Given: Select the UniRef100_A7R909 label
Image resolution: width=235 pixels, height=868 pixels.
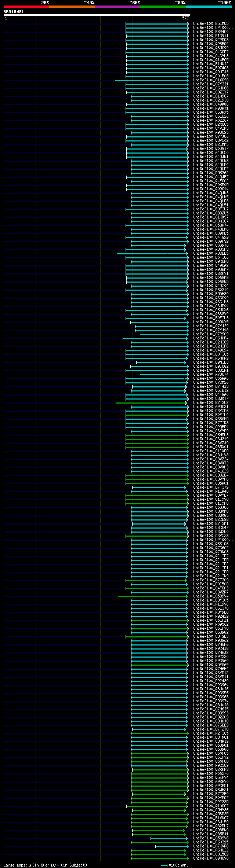Looking at the screenshot, I should [211, 334].
